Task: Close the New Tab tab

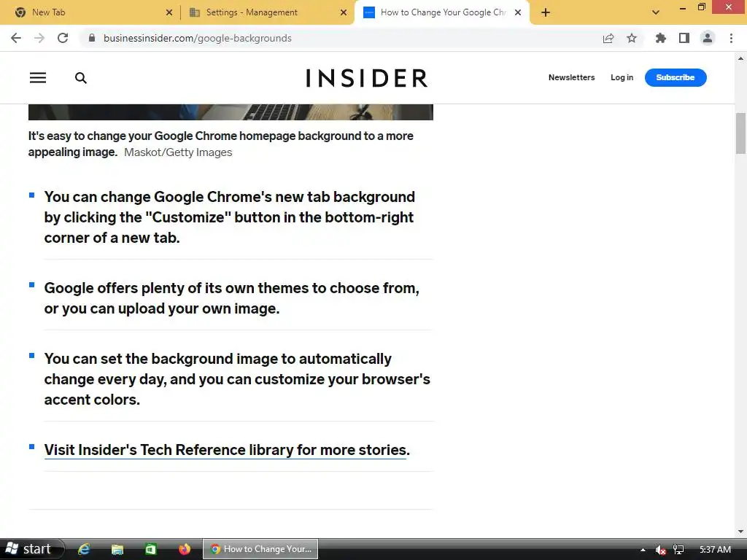Action: coord(169,12)
